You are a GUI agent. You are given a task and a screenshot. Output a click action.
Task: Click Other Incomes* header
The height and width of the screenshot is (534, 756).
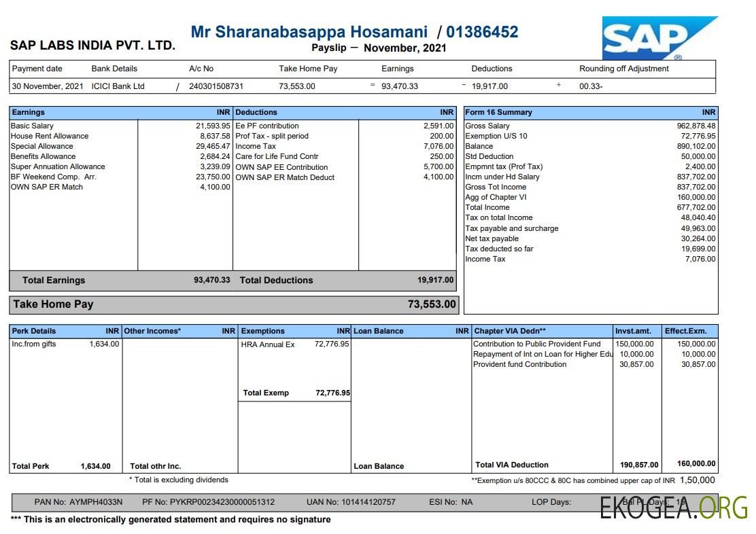(x=152, y=331)
